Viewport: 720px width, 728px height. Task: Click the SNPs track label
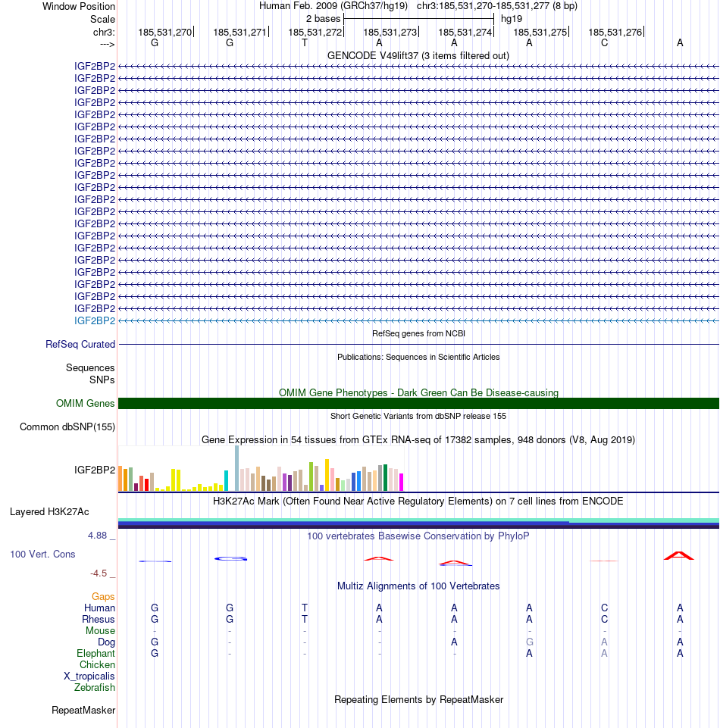pos(102,380)
